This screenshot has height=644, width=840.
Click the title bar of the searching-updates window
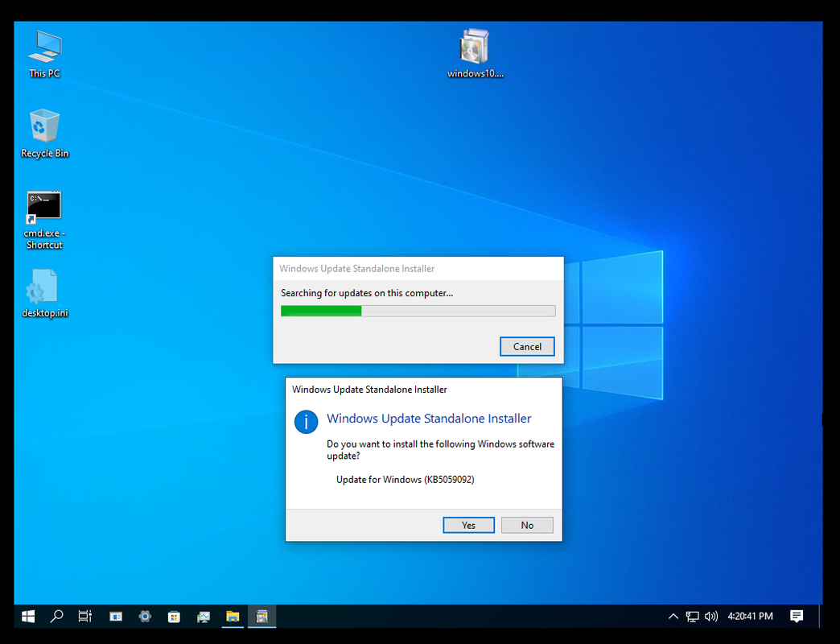coord(418,268)
